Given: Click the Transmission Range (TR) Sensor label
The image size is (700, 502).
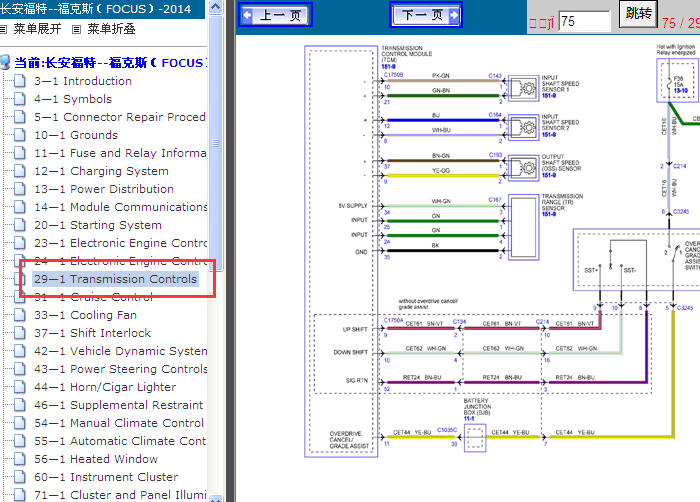Looking at the screenshot, I should pos(562,202).
